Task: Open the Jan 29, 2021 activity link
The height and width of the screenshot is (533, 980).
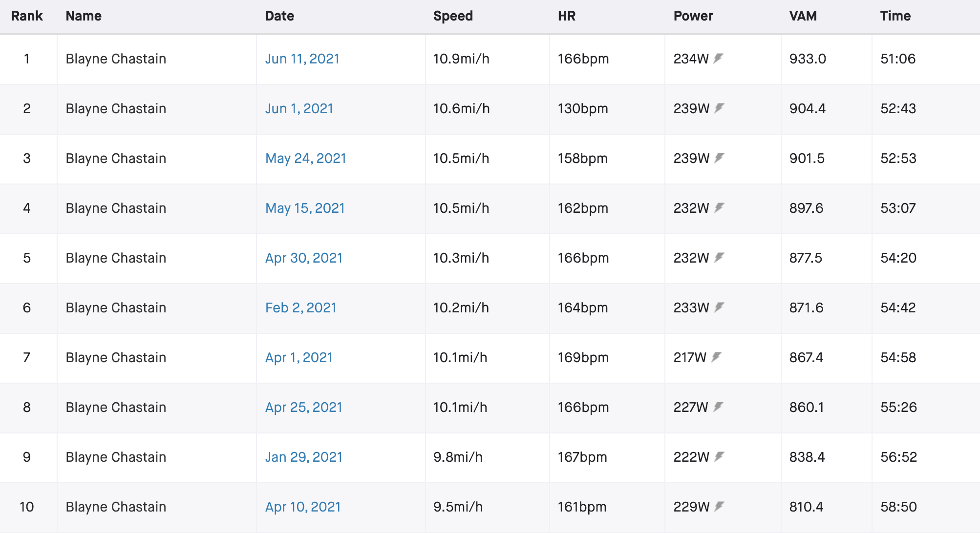Action: point(304,457)
